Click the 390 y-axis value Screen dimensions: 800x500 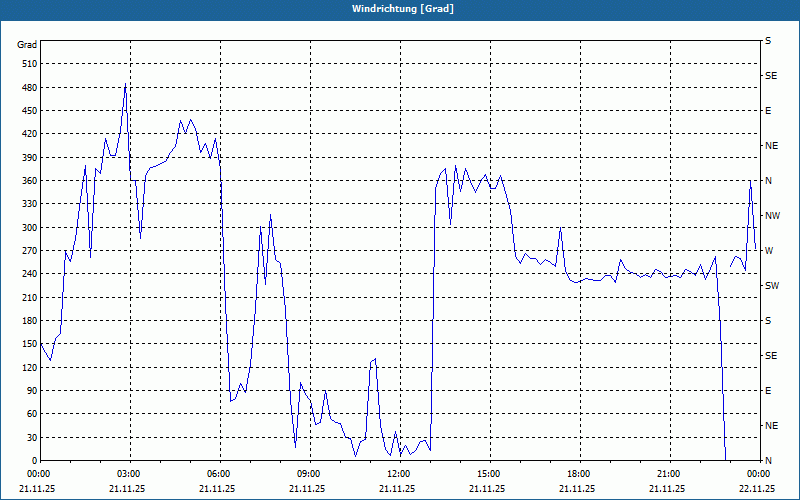pyautogui.click(x=30, y=157)
